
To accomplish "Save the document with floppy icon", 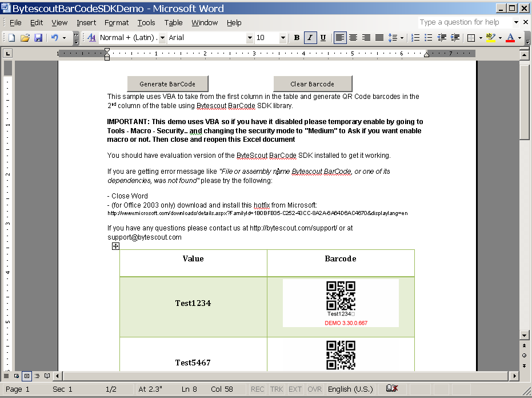I will (x=38, y=38).
